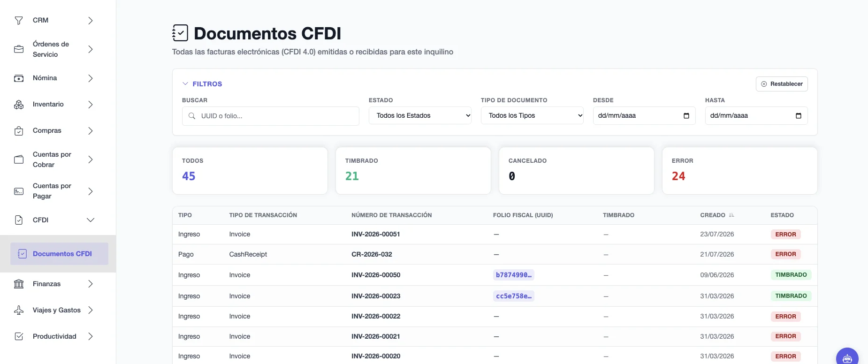Image resolution: width=868 pixels, height=364 pixels.
Task: Expand the Cuentas por Cobrar chevron
Action: (x=91, y=159)
